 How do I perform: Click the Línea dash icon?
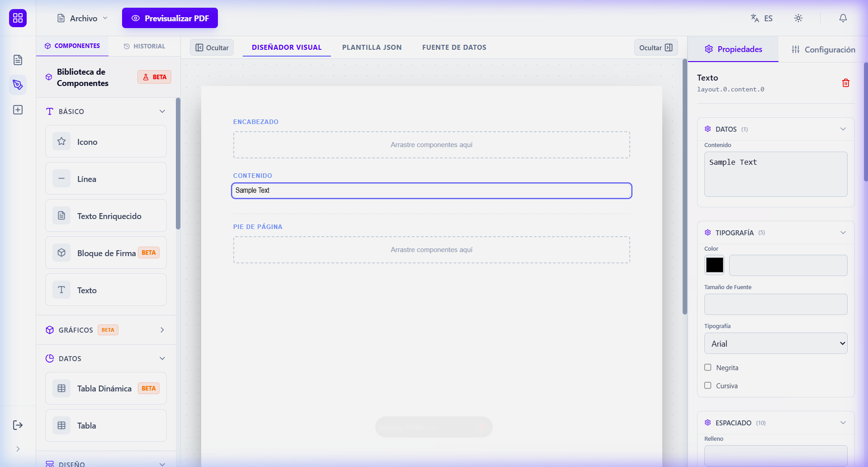tap(61, 179)
